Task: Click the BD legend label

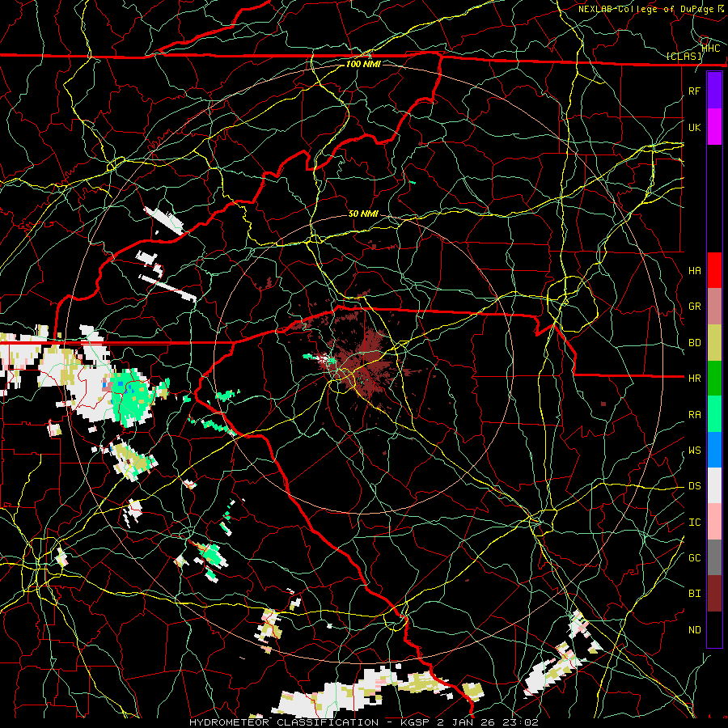Action: pyautogui.click(x=695, y=343)
